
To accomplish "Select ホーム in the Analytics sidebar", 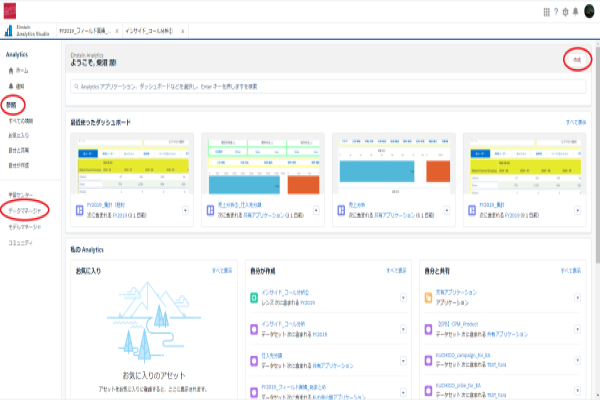I will pyautogui.click(x=22, y=71).
